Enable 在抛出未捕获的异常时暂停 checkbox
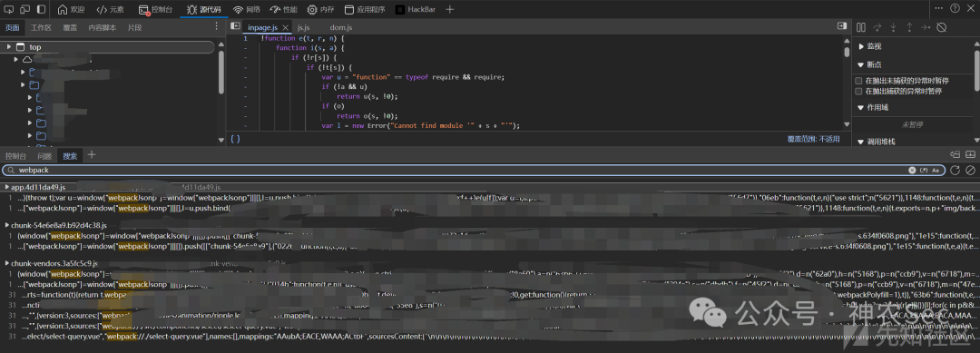This screenshot has width=980, height=353. pos(858,82)
